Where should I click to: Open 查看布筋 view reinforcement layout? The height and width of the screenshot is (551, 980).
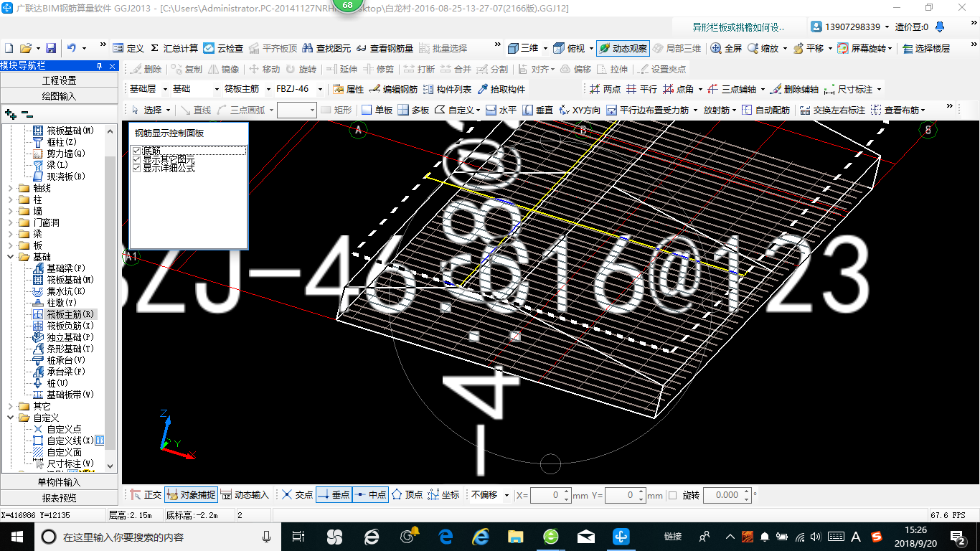point(898,110)
